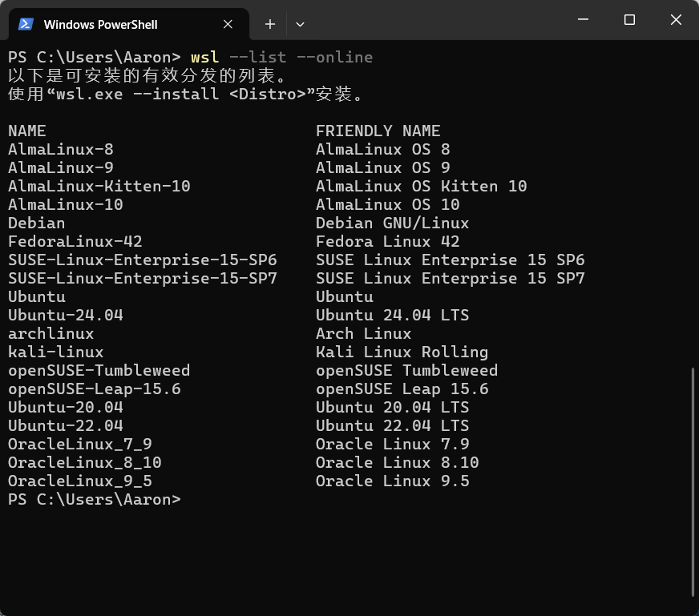Click 'Oracle Linux 7.9' friendly name

point(392,445)
